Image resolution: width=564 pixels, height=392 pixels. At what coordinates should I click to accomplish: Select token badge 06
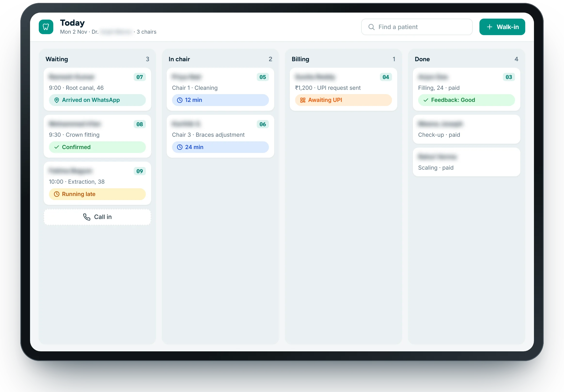(263, 124)
